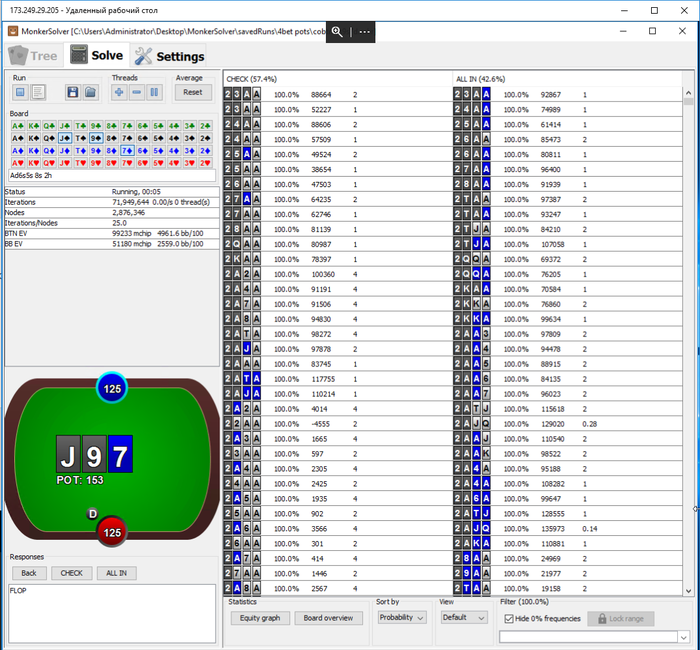Toggle the ten of spades board card
This screenshot has height=650, width=700.
80,138
